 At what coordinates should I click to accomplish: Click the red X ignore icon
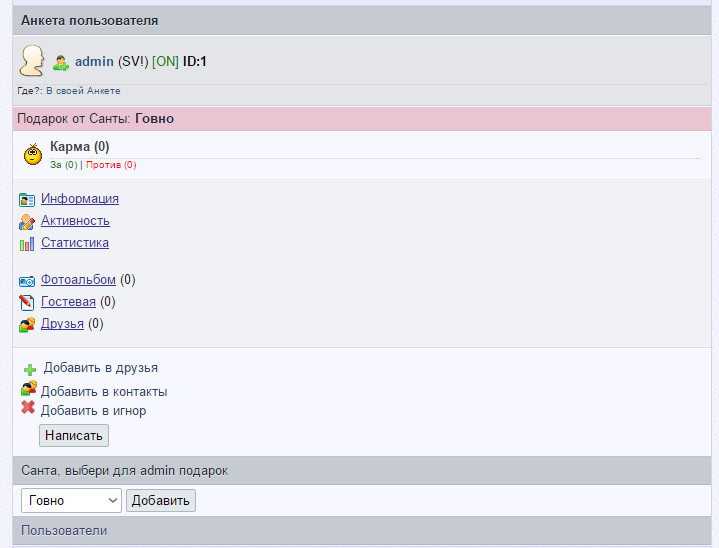(x=28, y=408)
